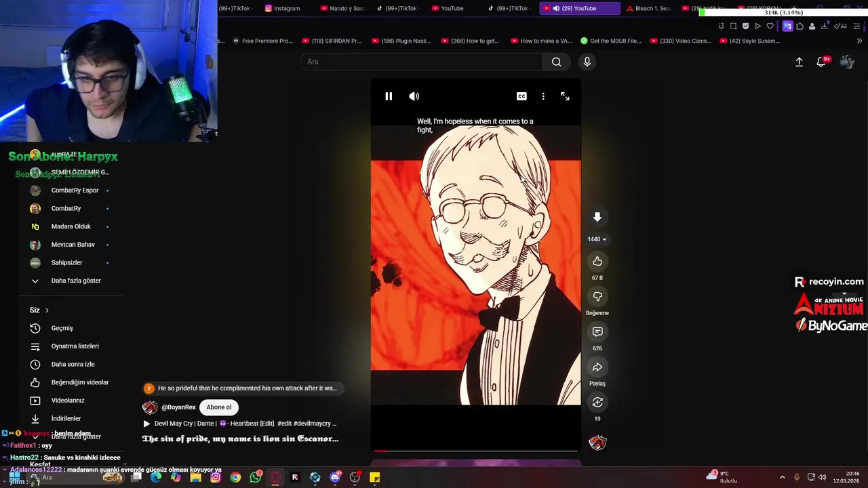Open the YouTube account avatar menu
Viewport: 868px width, 488px height.
[847, 62]
